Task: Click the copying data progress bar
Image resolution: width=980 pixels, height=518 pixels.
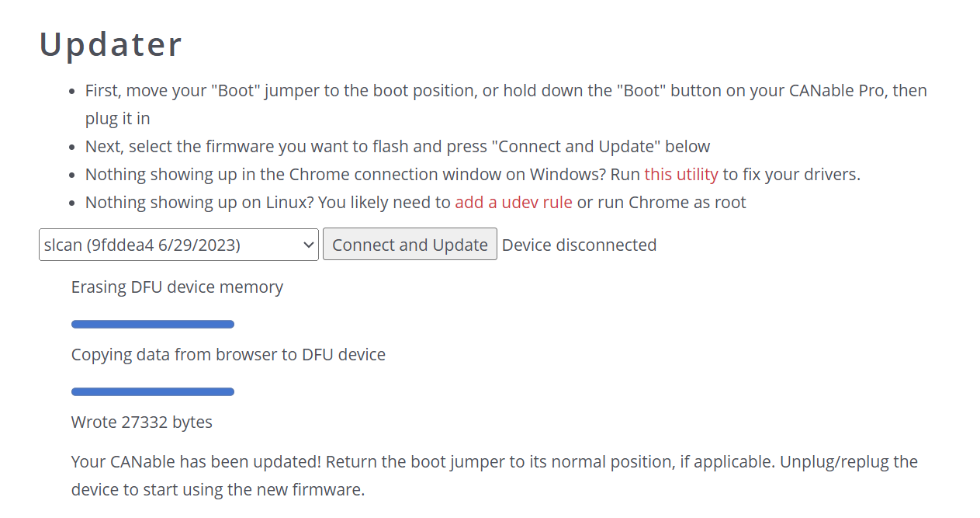Action: [153, 391]
